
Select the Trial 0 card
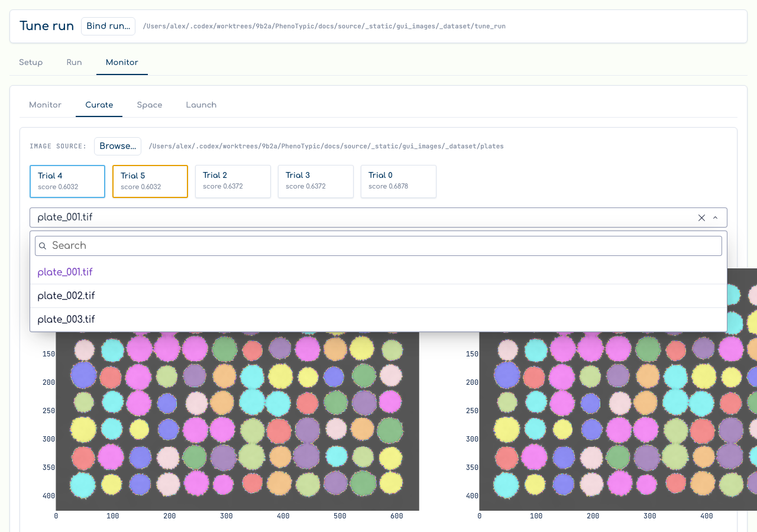click(x=399, y=181)
